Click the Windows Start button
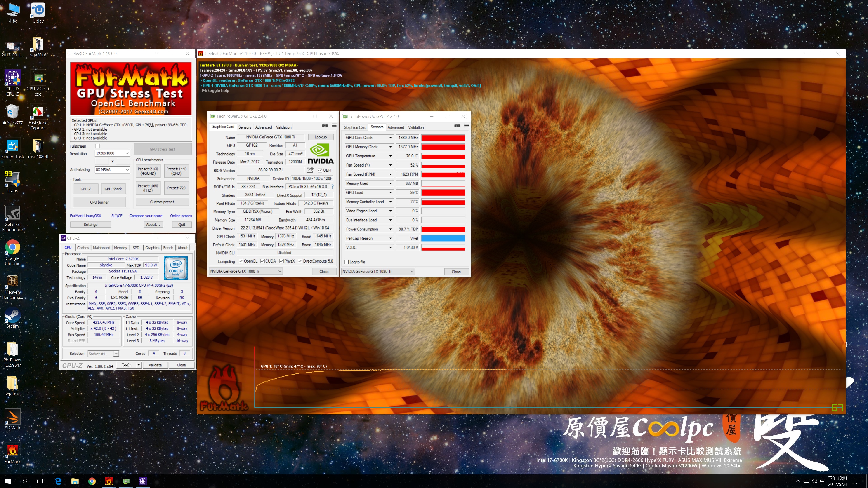The width and height of the screenshot is (868, 488). (x=8, y=481)
